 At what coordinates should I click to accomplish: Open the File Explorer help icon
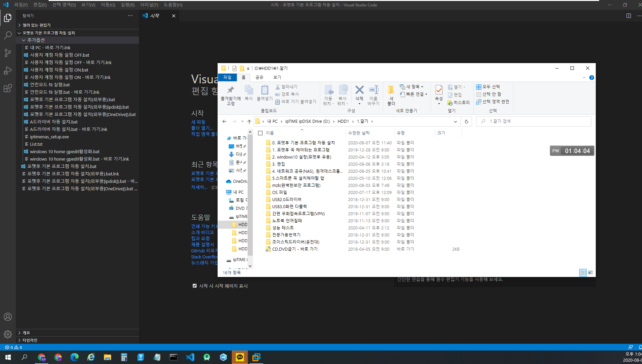(x=591, y=78)
